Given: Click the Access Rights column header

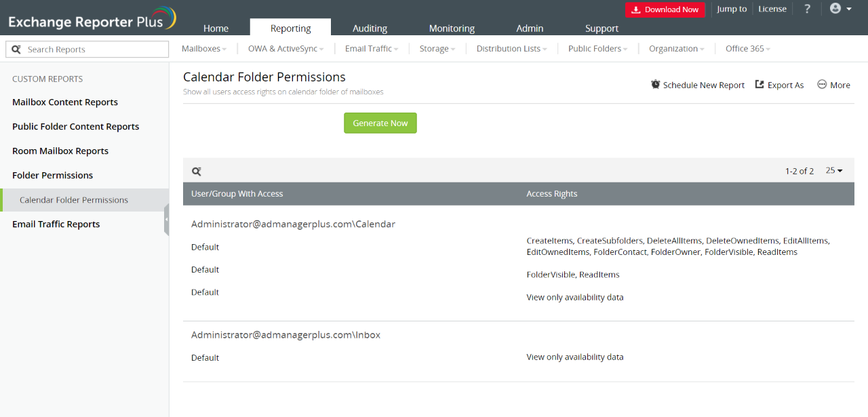Looking at the screenshot, I should [x=552, y=193].
